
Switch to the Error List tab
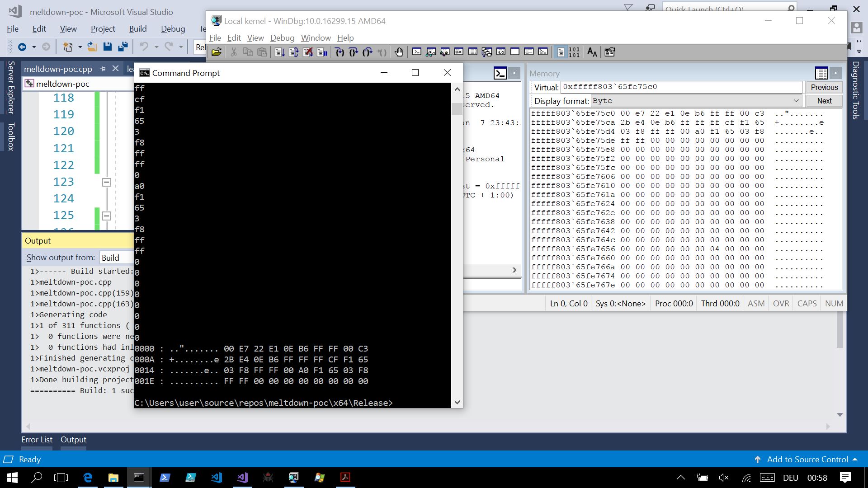pyautogui.click(x=37, y=439)
